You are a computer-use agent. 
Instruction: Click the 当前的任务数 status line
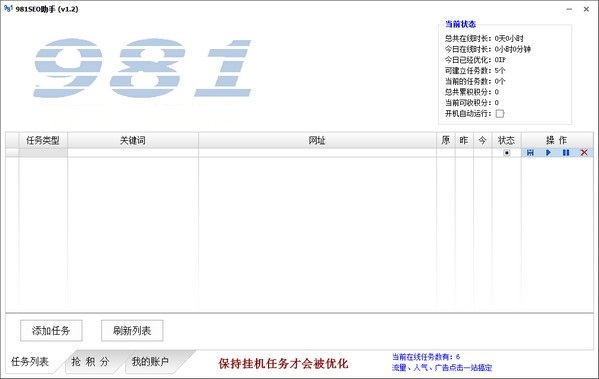pos(475,81)
